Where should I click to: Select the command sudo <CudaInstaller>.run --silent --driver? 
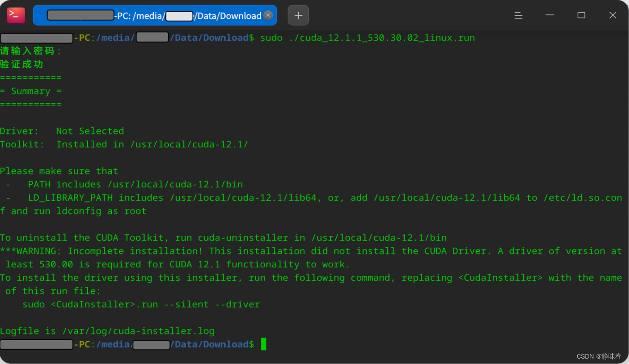[141, 304]
